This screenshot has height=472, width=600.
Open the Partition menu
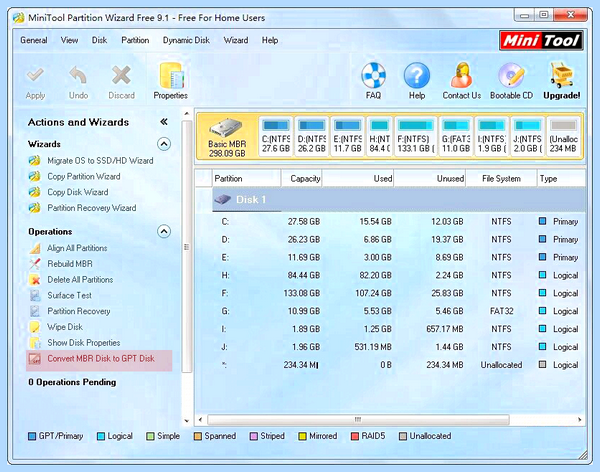click(135, 40)
